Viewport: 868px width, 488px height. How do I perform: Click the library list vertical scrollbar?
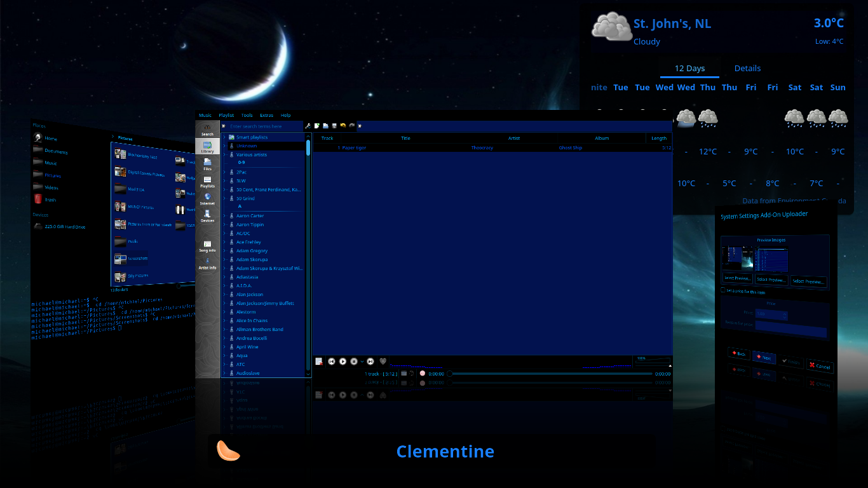point(308,254)
